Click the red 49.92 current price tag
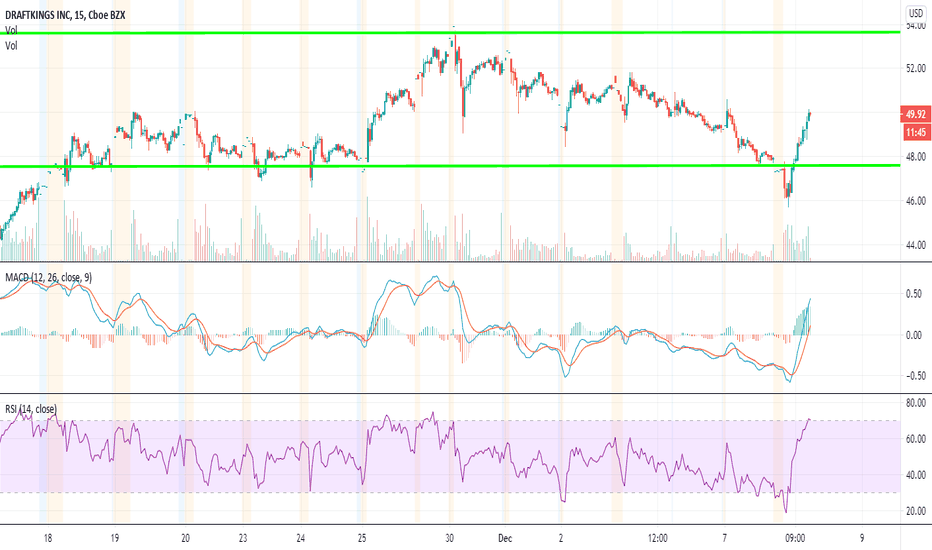Viewport: 932px width, 550px height. pos(915,114)
